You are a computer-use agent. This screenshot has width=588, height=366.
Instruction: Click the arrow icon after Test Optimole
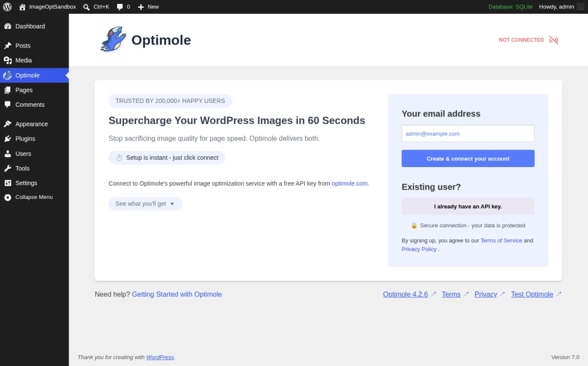[x=559, y=294]
